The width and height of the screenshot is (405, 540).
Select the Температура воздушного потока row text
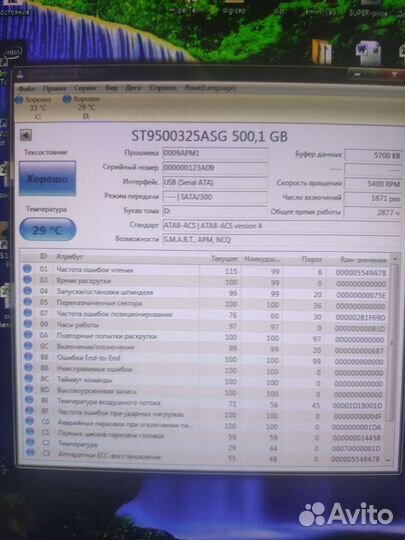coord(109,402)
